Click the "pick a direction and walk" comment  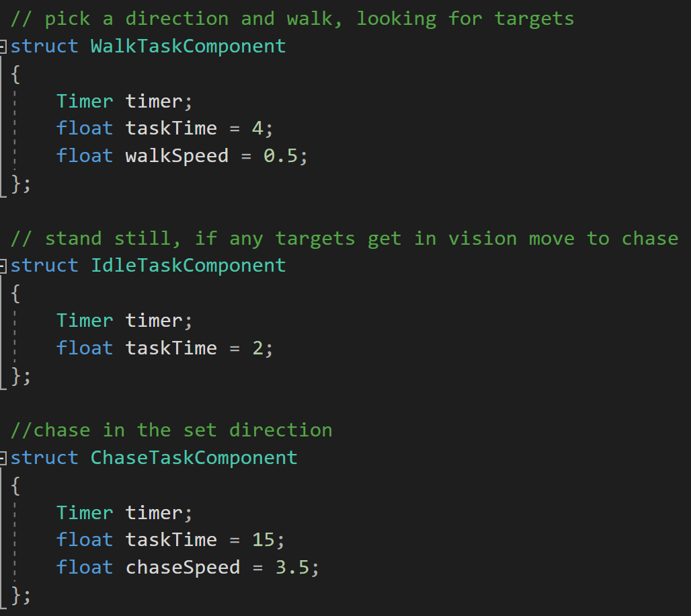click(x=292, y=19)
